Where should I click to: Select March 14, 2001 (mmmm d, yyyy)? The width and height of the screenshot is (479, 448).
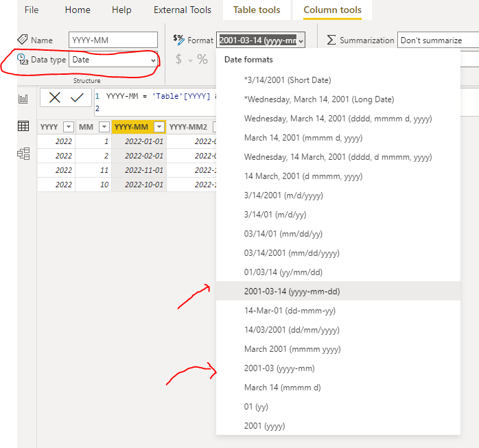[x=338, y=138]
